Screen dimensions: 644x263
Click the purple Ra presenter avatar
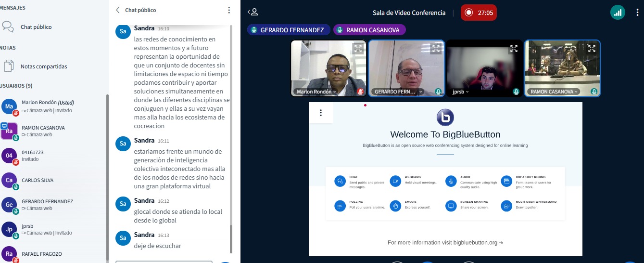pos(9,131)
